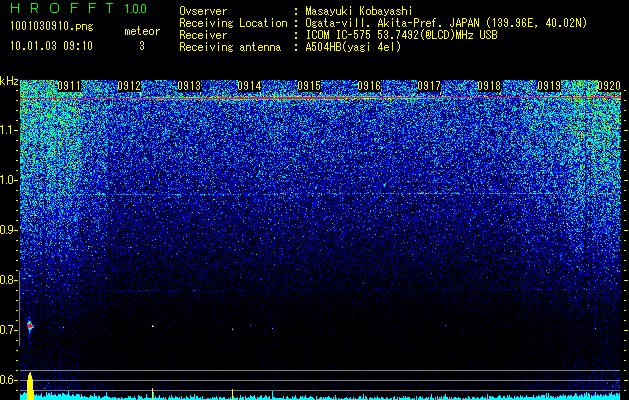This screenshot has height=400, width=629.
Task: Click the 0917 time label
Action: click(x=429, y=86)
